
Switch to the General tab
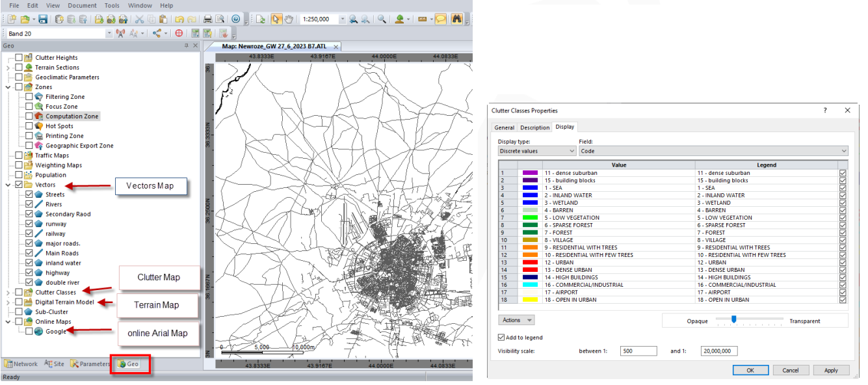tap(504, 127)
